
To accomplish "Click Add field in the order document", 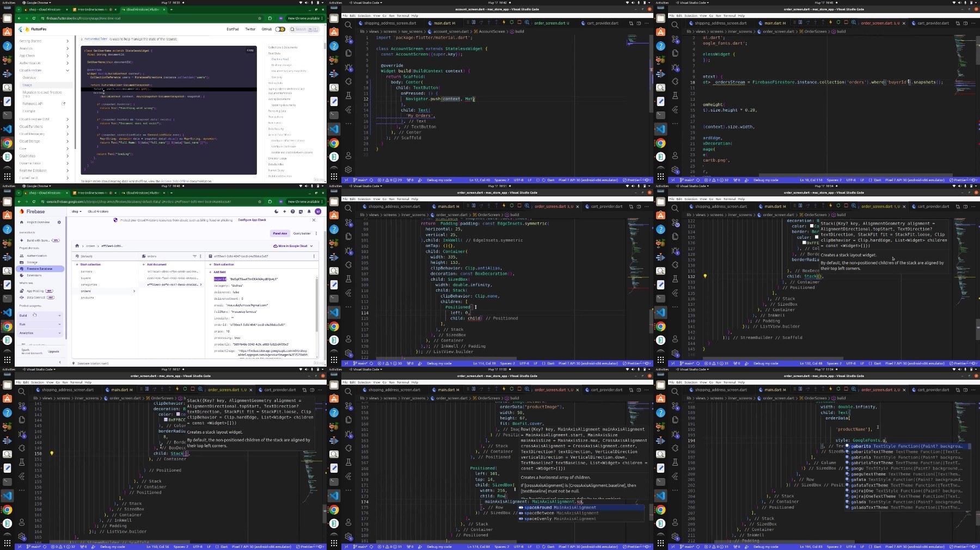I will click(218, 272).
